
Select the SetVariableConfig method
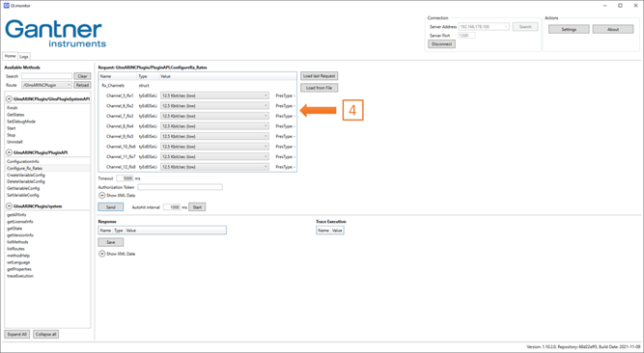point(23,195)
